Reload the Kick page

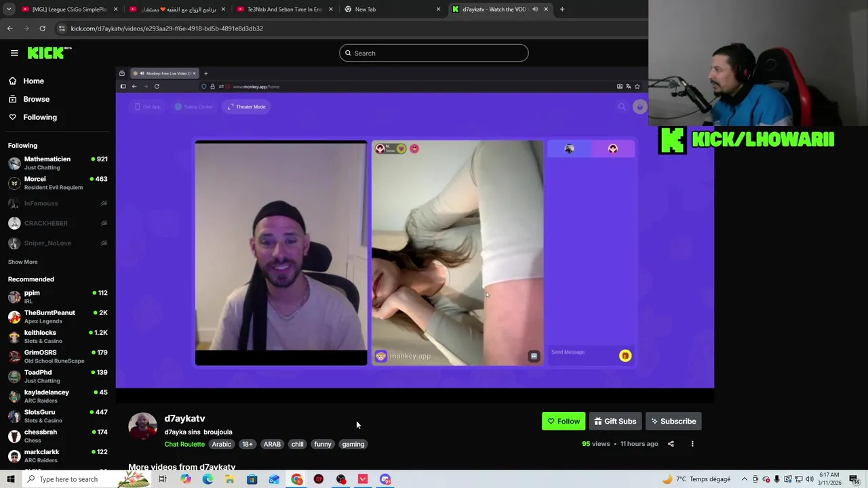coord(42,28)
